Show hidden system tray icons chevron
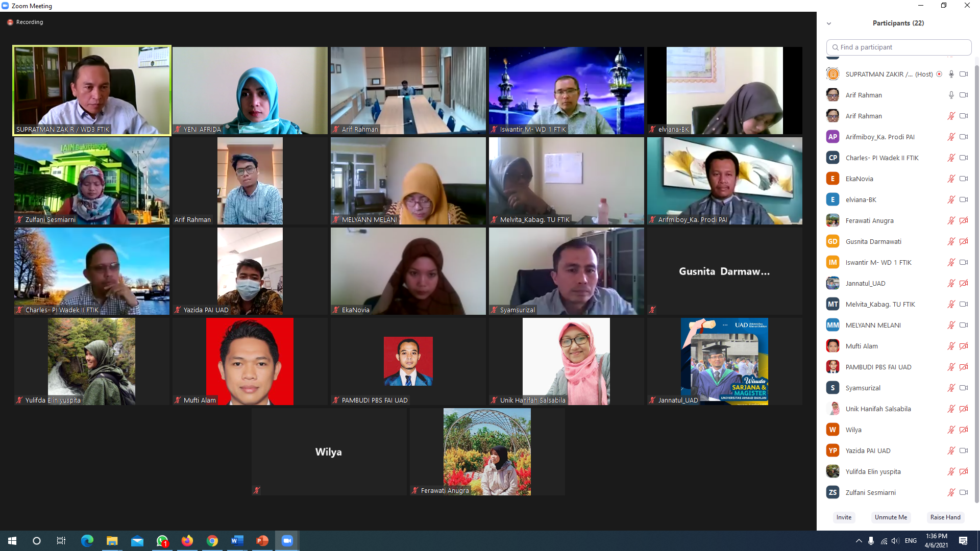This screenshot has height=551, width=980. click(859, 541)
